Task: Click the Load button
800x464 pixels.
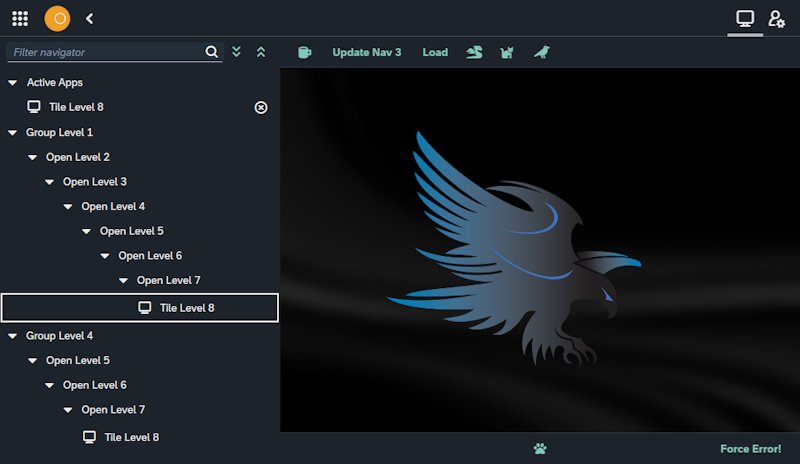Action: [435, 52]
